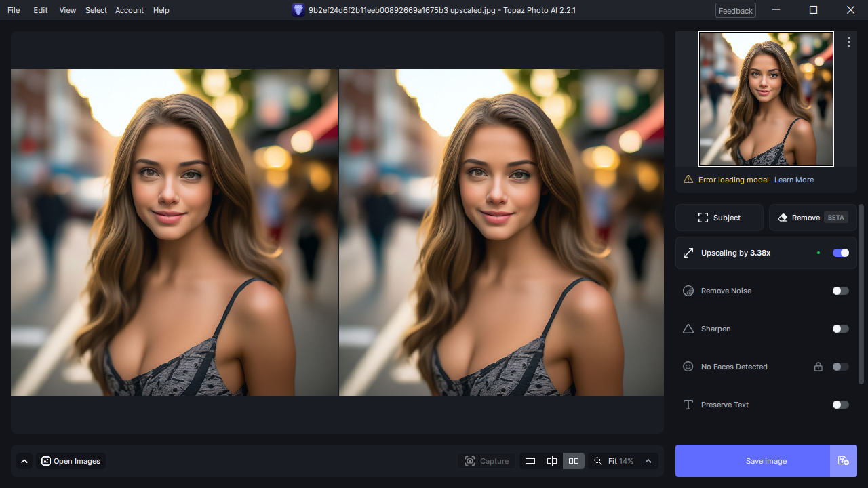Select single image view icon

tap(530, 461)
